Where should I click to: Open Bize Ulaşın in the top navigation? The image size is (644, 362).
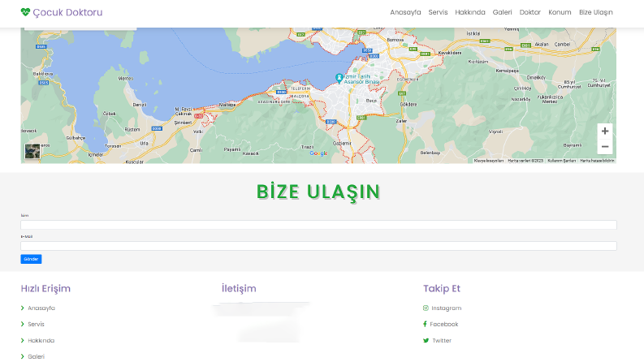(x=595, y=12)
